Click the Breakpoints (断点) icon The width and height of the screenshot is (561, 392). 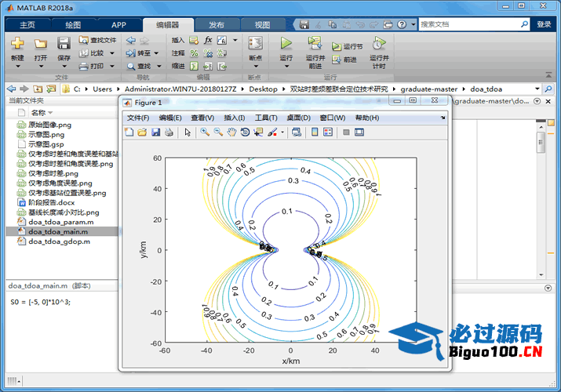[255, 46]
